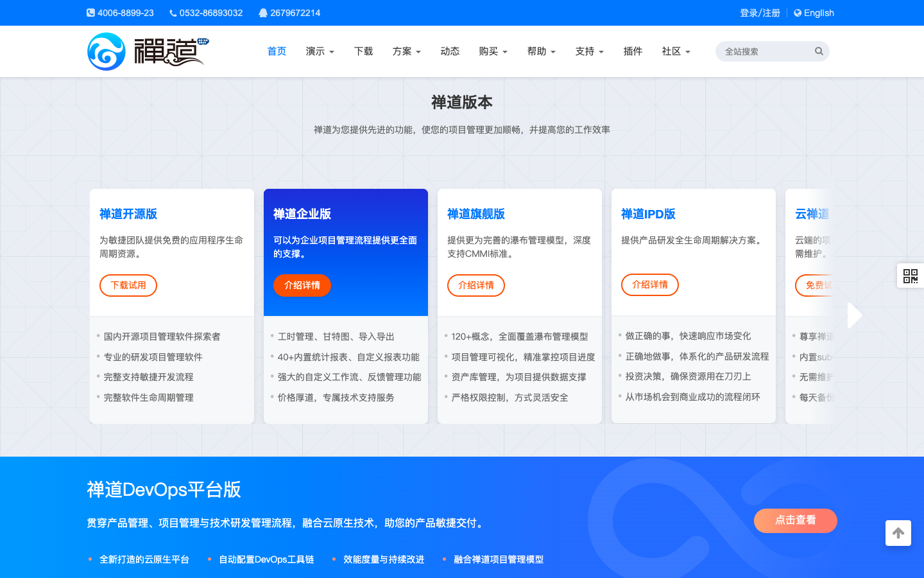Viewport: 924px width, 578px height.
Task: Click 介绍详情 on the 禅道企业版 card
Action: (x=302, y=285)
